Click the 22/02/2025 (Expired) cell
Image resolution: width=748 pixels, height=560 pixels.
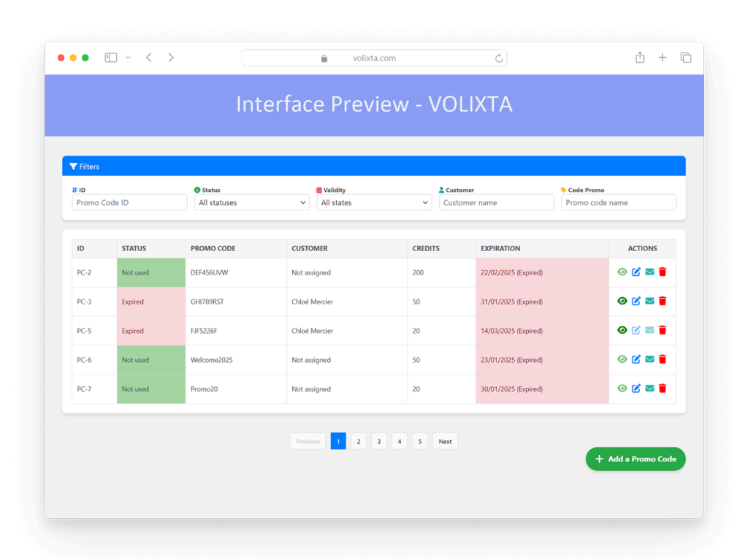[543, 273]
